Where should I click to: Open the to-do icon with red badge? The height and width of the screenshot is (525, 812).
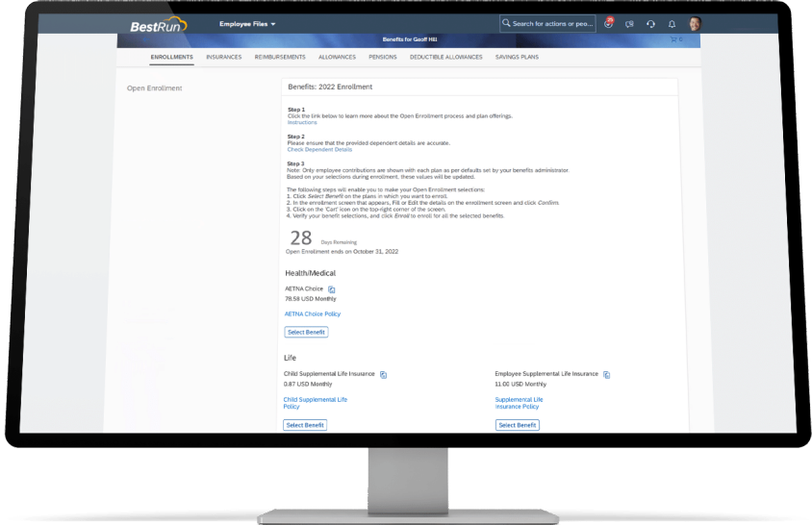click(x=608, y=23)
